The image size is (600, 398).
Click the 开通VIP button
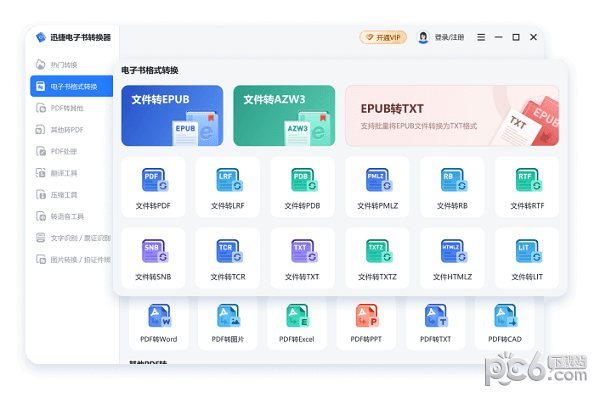tap(383, 37)
